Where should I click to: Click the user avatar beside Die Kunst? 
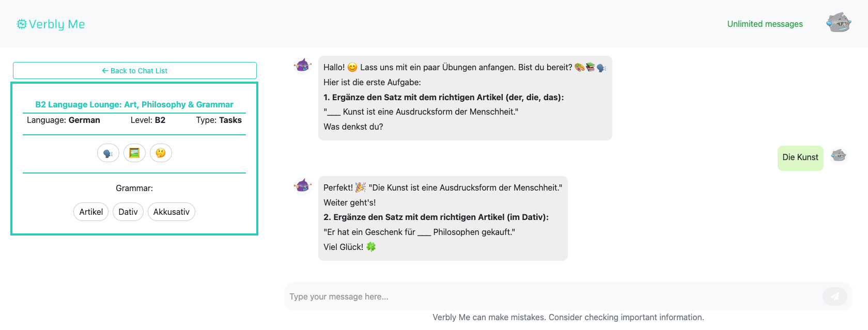tap(839, 155)
